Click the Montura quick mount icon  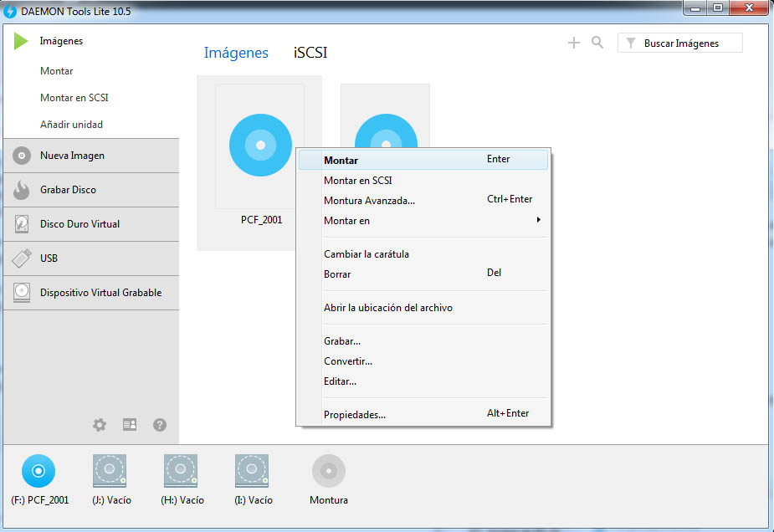point(329,471)
